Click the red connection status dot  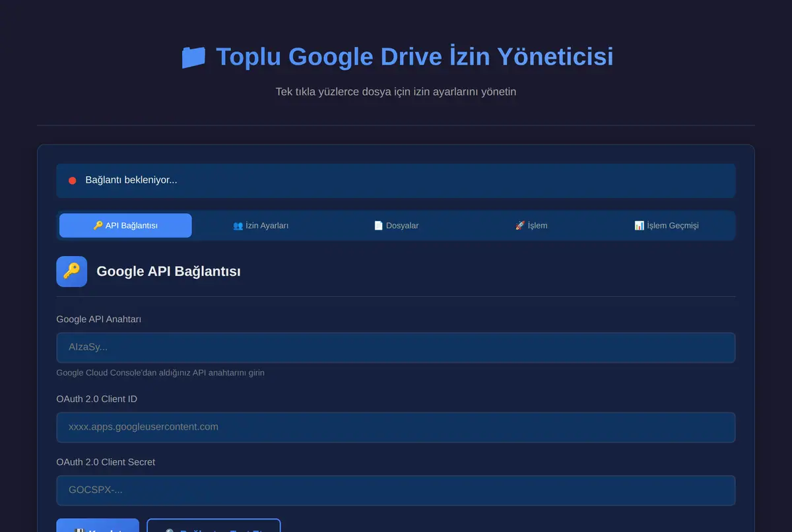click(x=73, y=181)
